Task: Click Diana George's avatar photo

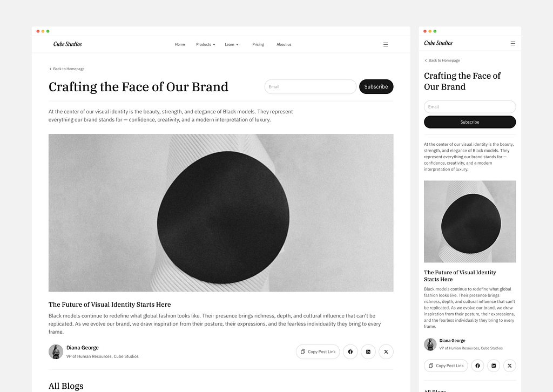Action: tap(56, 352)
